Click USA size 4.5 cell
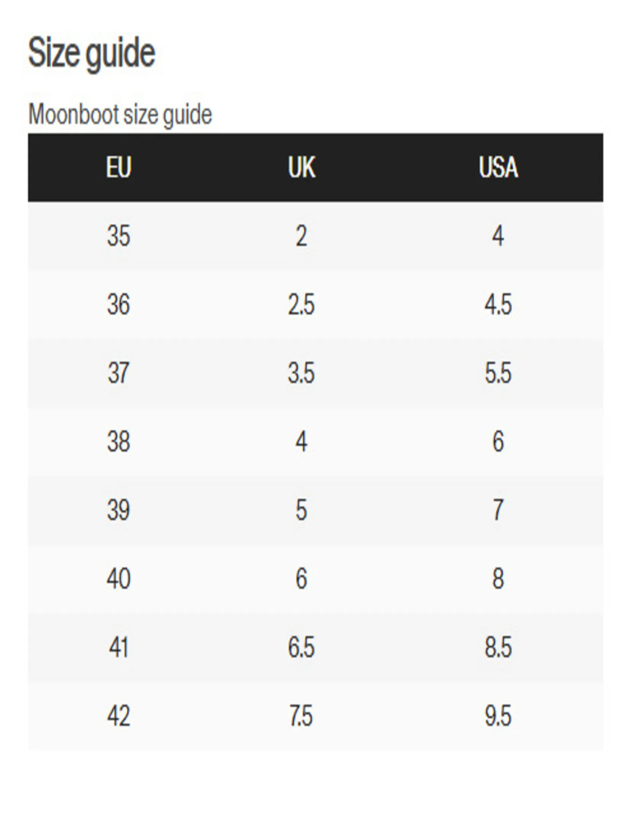Image resolution: width=630 pixels, height=840 pixels. pos(498,304)
